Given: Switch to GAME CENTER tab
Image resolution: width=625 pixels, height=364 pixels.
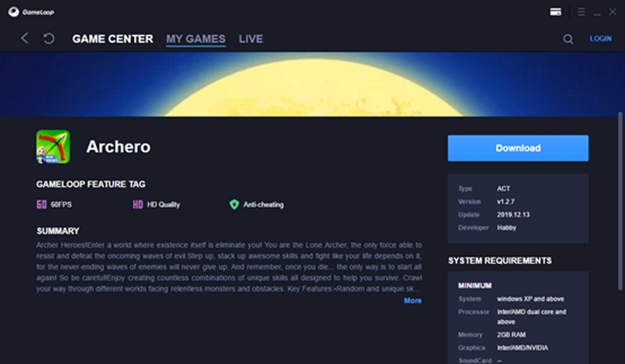Looking at the screenshot, I should (x=112, y=39).
